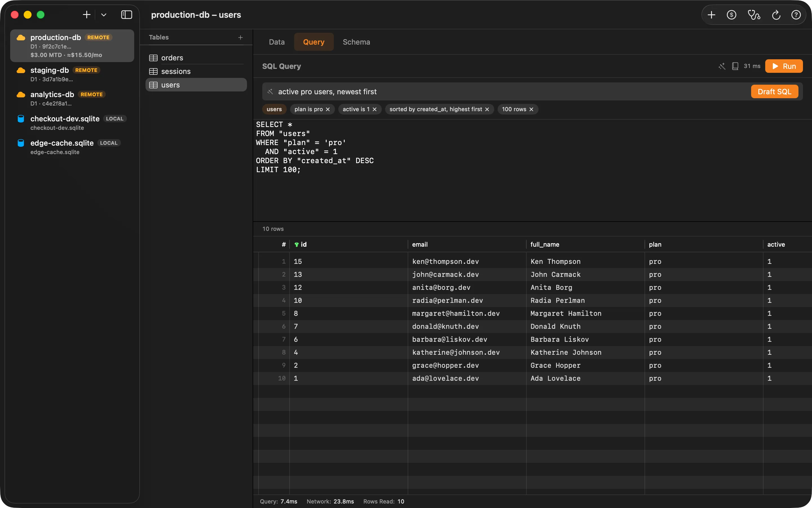Click the book icon in the SQL Query header
Viewport: 812px width, 508px height.
(x=735, y=66)
